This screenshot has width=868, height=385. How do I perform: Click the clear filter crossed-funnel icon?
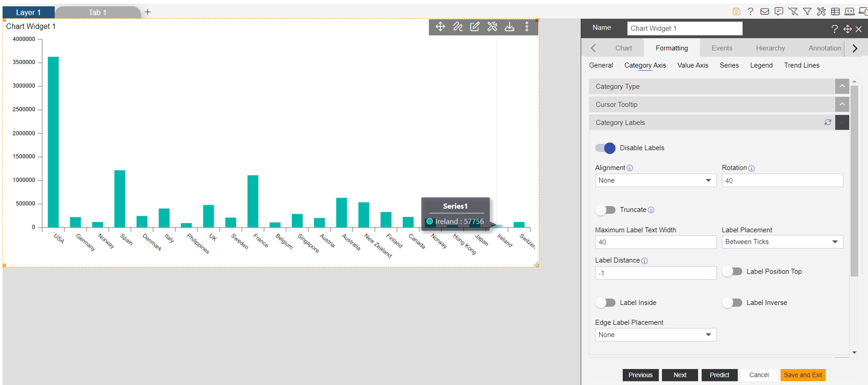tap(793, 11)
